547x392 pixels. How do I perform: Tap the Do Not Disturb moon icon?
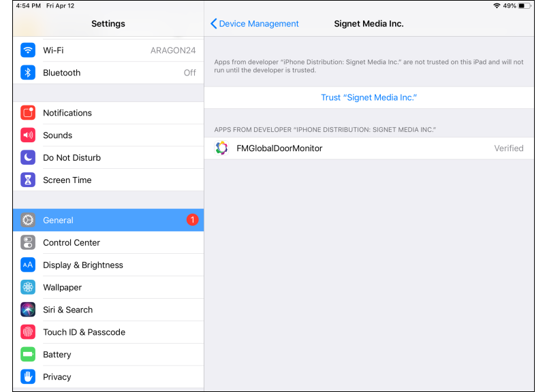pos(28,158)
